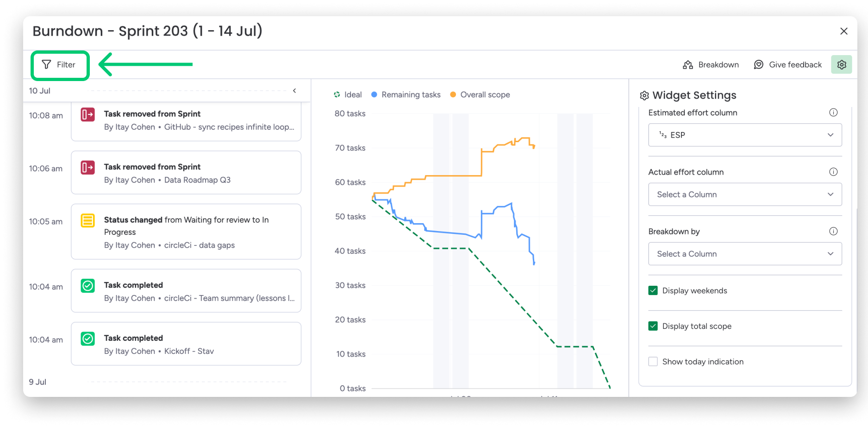Open the Status changed circleCi data gaps entry
The width and height of the screenshot is (868, 427).
coord(186,232)
